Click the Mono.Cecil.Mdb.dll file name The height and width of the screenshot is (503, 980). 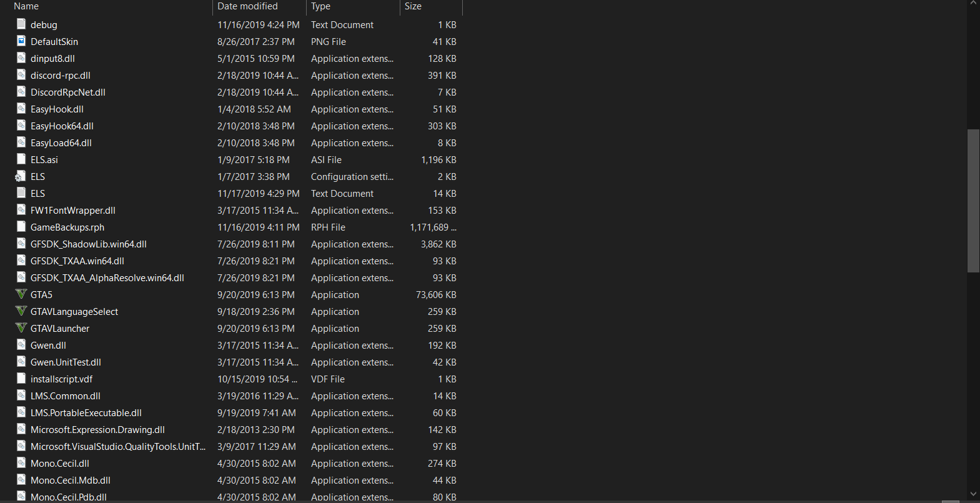pyautogui.click(x=71, y=481)
